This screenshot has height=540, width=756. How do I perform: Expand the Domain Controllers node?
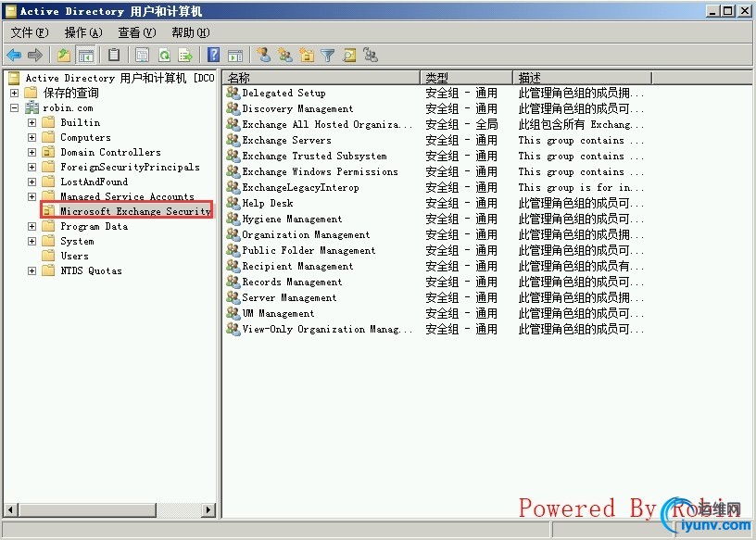31,152
